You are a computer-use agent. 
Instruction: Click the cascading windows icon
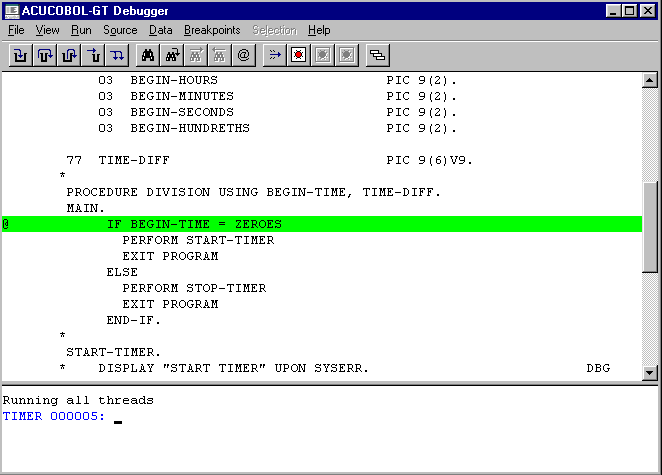point(377,55)
